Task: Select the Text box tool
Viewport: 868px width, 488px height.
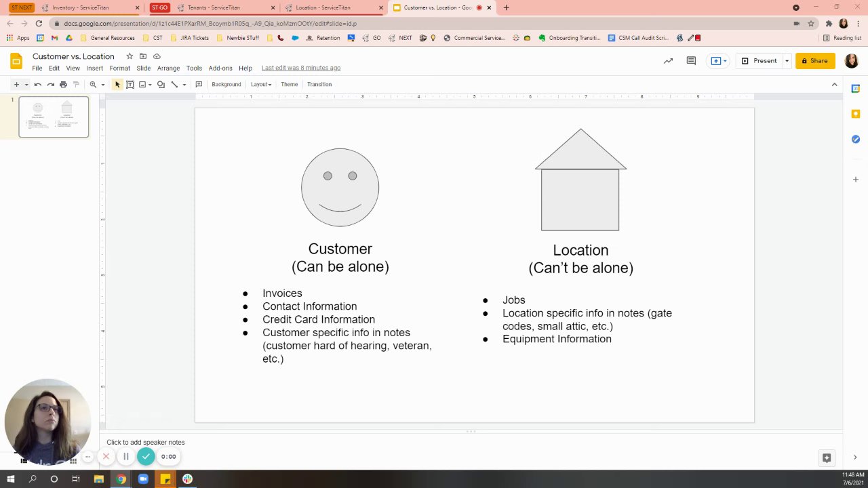Action: [130, 85]
